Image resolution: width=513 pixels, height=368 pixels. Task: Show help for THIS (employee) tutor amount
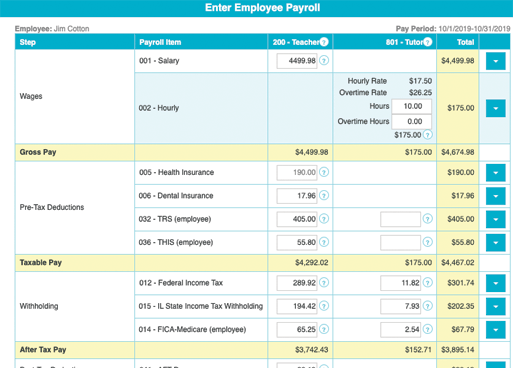[428, 242]
